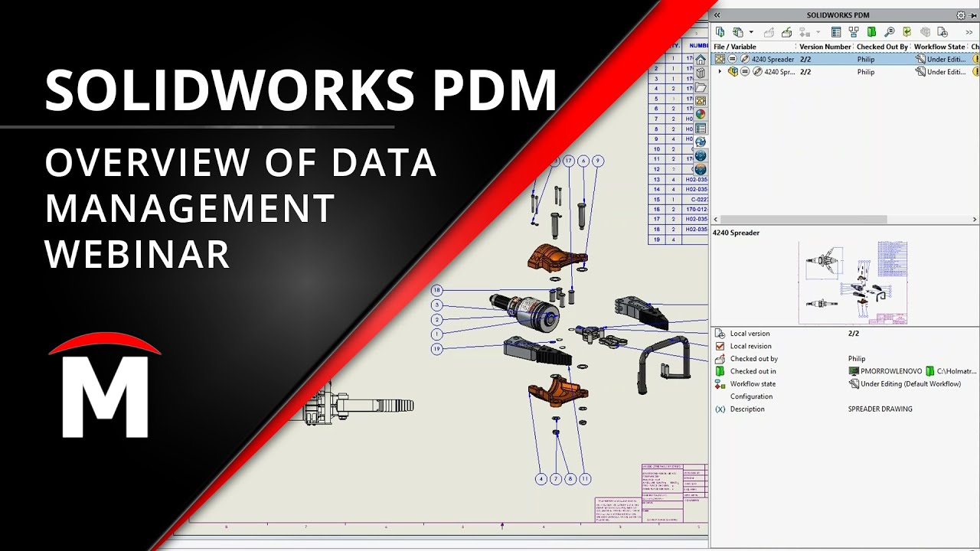Click the horizontal scrollbar under the file list
Viewport: 980px width, 551px height.
804,220
